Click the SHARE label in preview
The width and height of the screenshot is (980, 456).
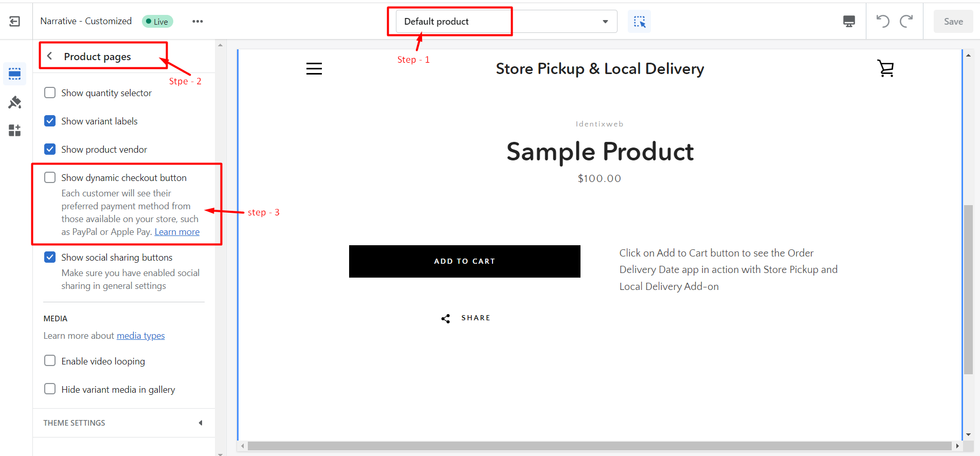point(476,318)
